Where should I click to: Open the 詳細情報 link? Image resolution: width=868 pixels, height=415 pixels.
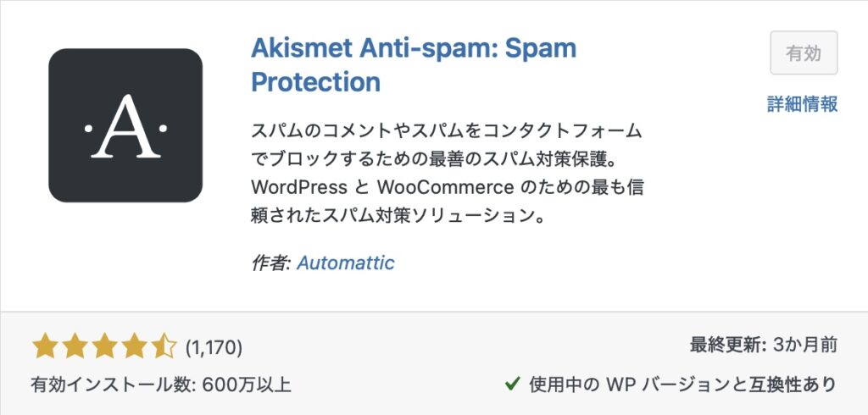[x=802, y=104]
